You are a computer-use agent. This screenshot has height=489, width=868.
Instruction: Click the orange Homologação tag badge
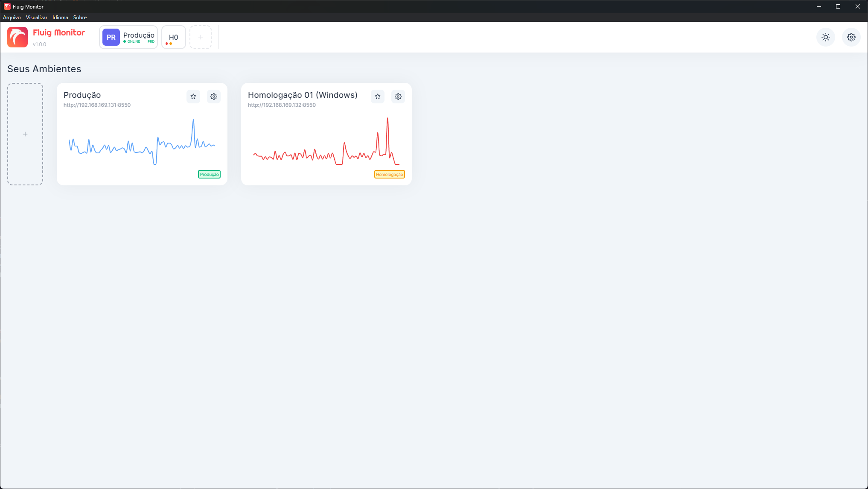point(389,174)
